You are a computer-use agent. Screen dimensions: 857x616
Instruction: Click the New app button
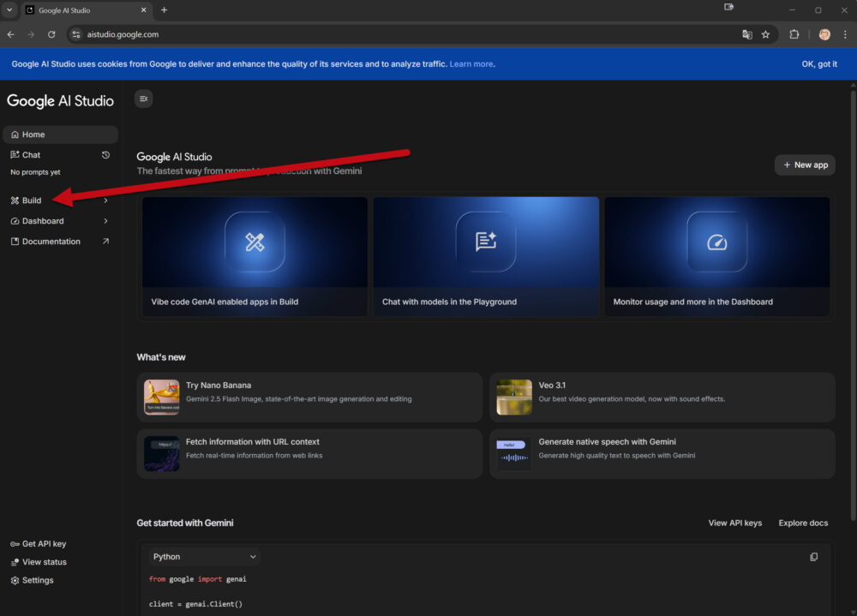pyautogui.click(x=805, y=164)
